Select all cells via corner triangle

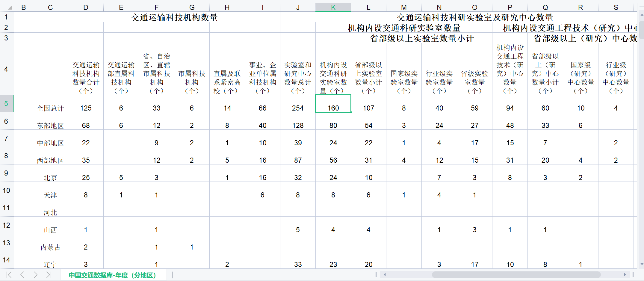tap(10, 7)
